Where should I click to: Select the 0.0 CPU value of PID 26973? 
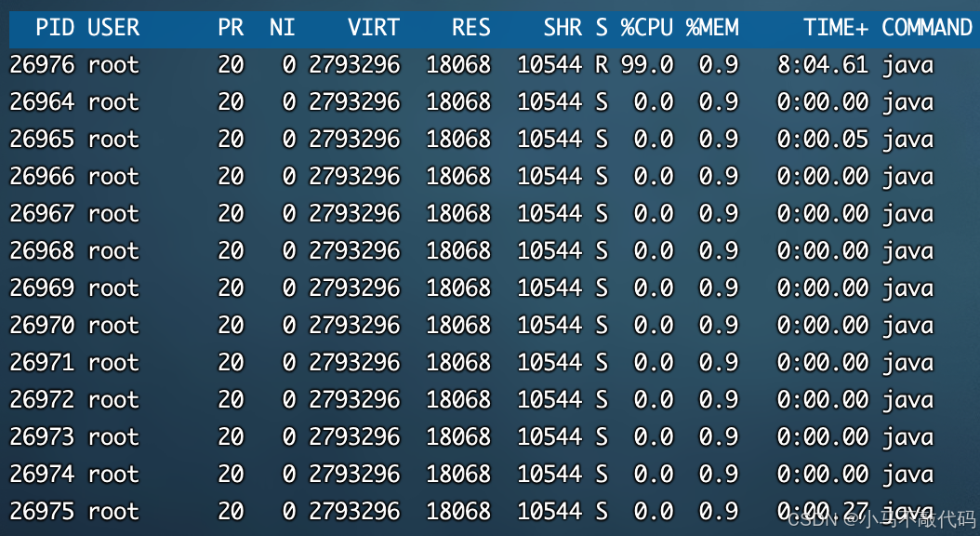point(654,437)
